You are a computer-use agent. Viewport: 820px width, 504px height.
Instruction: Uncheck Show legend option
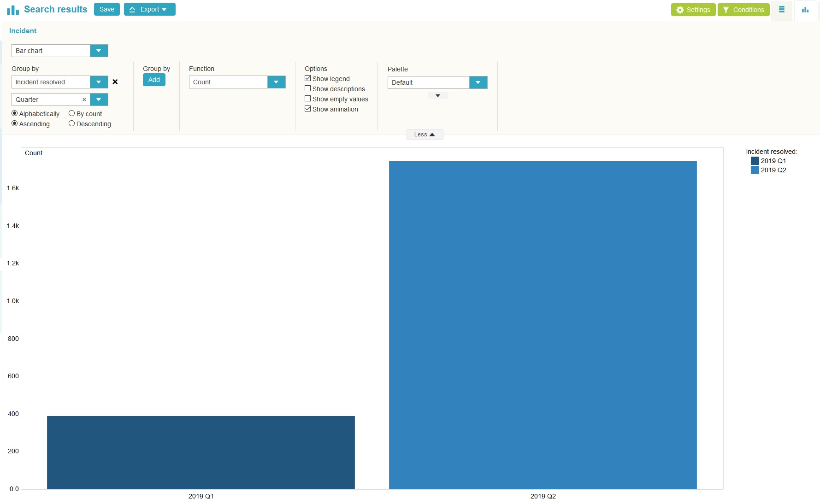[308, 78]
